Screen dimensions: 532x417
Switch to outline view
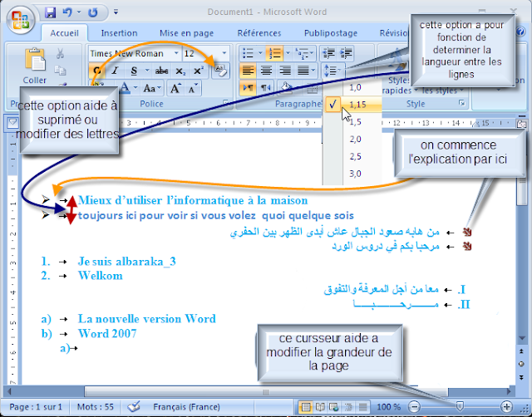(348, 406)
